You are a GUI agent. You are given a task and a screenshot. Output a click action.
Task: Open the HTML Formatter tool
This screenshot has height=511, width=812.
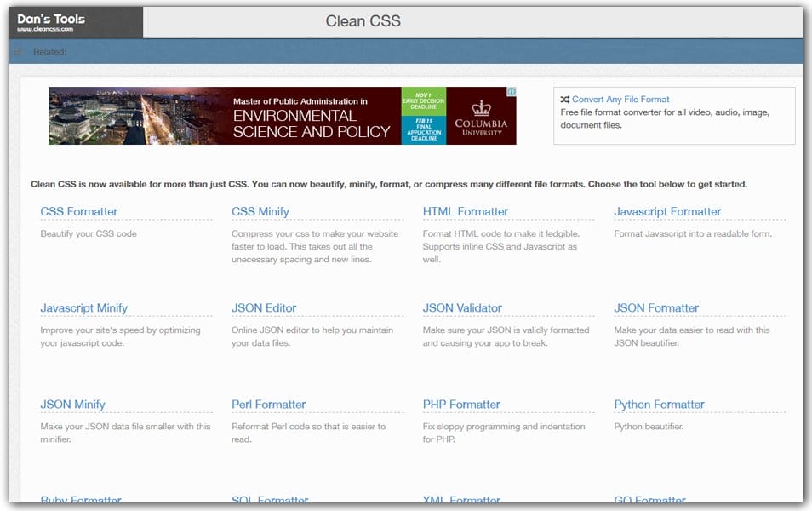point(464,211)
